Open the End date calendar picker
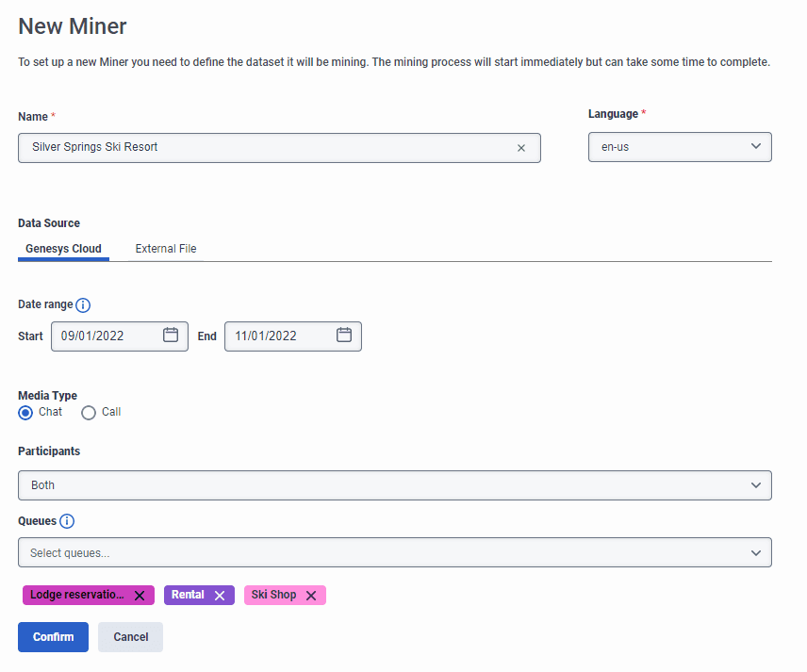 coord(344,336)
